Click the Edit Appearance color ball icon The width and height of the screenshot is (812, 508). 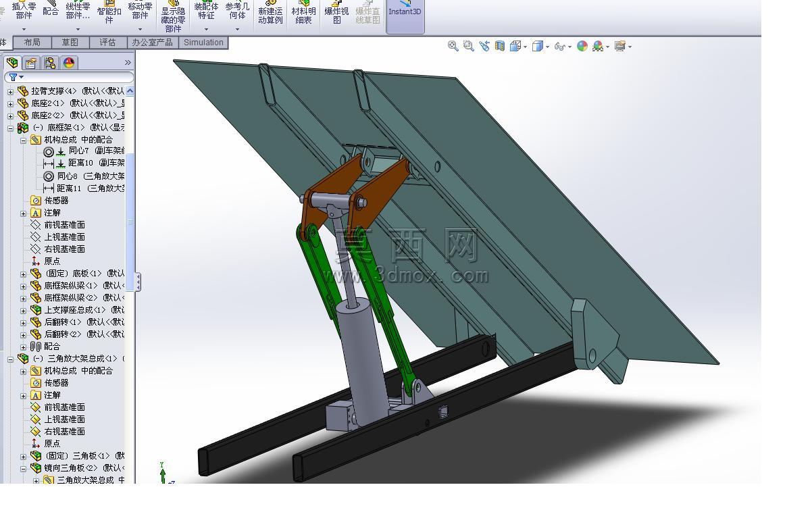pyautogui.click(x=582, y=46)
